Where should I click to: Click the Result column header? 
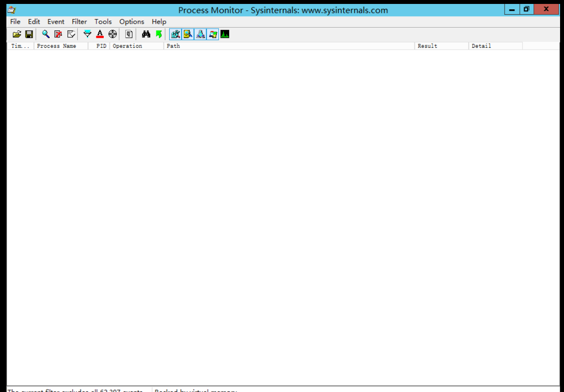pyautogui.click(x=427, y=46)
